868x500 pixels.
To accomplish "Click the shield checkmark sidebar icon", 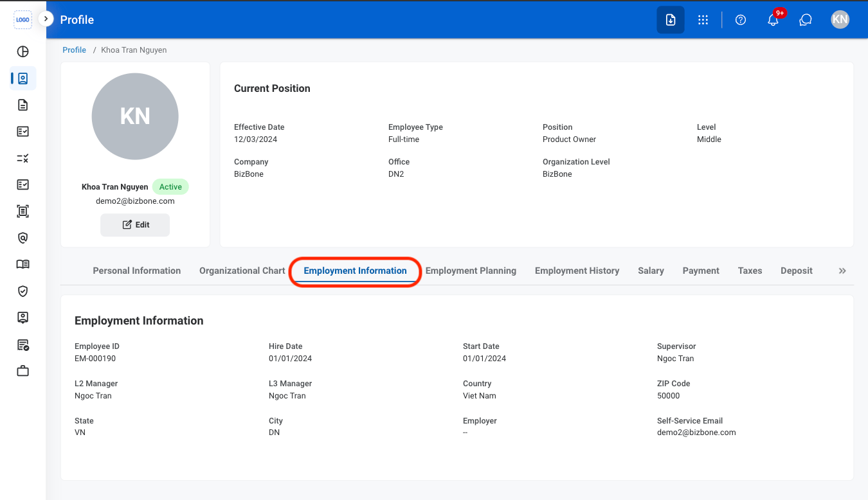I will pyautogui.click(x=23, y=291).
